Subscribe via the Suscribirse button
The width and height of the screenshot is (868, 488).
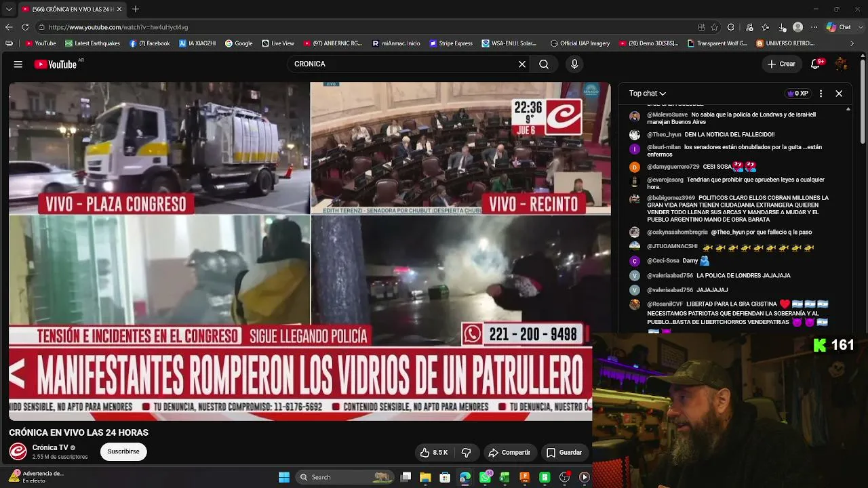(x=123, y=451)
